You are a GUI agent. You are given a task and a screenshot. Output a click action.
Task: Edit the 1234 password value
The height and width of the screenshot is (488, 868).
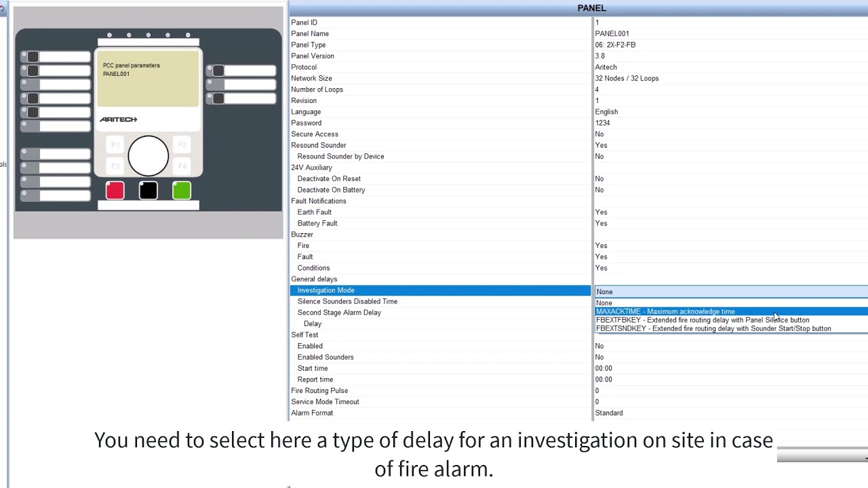(x=602, y=123)
